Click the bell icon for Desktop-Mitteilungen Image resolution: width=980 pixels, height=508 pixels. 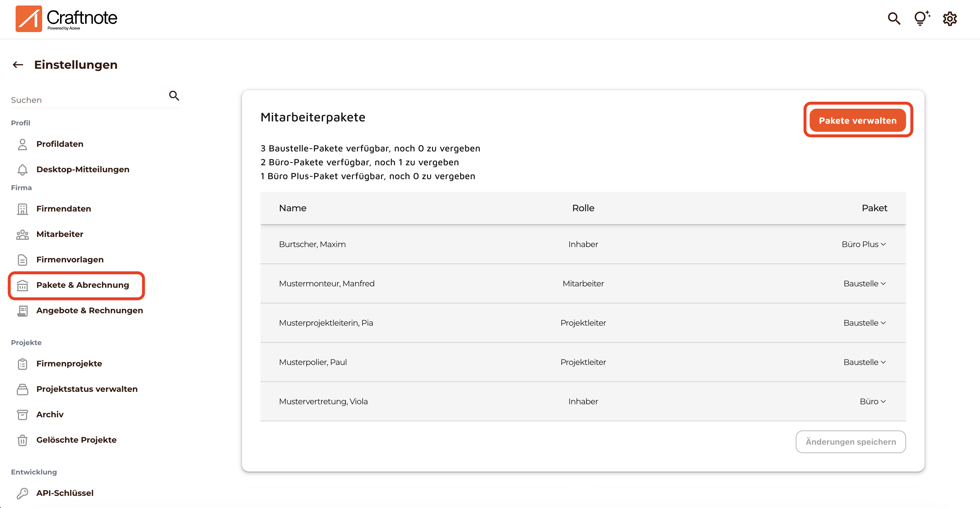tap(23, 169)
